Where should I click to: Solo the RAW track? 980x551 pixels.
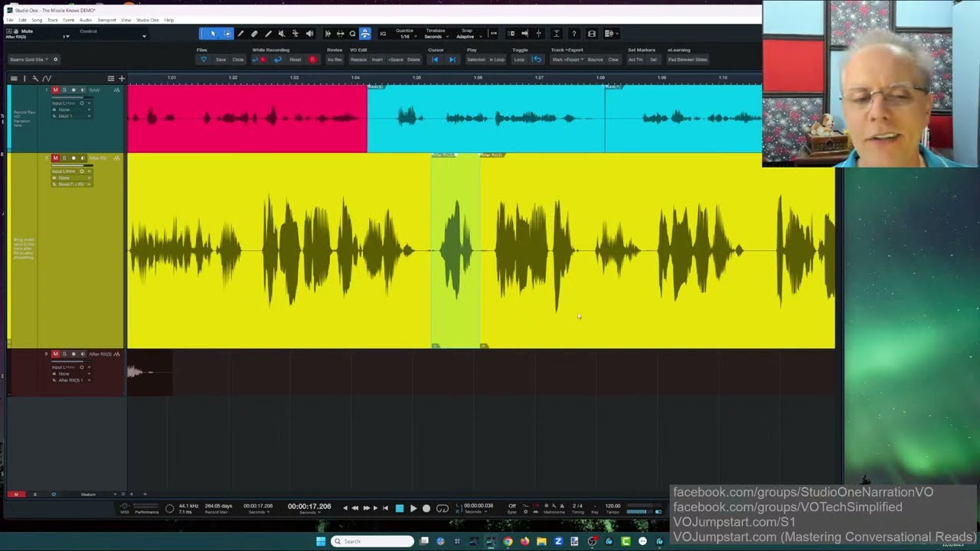64,90
